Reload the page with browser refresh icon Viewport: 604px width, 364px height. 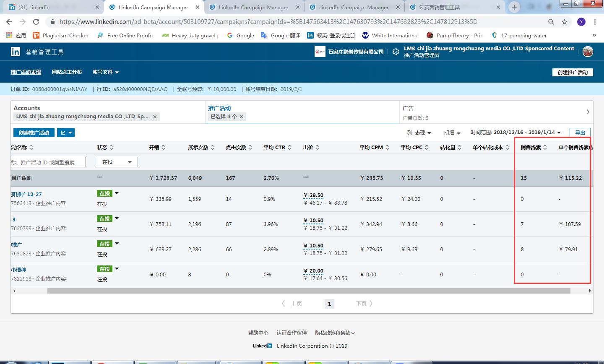[36, 22]
